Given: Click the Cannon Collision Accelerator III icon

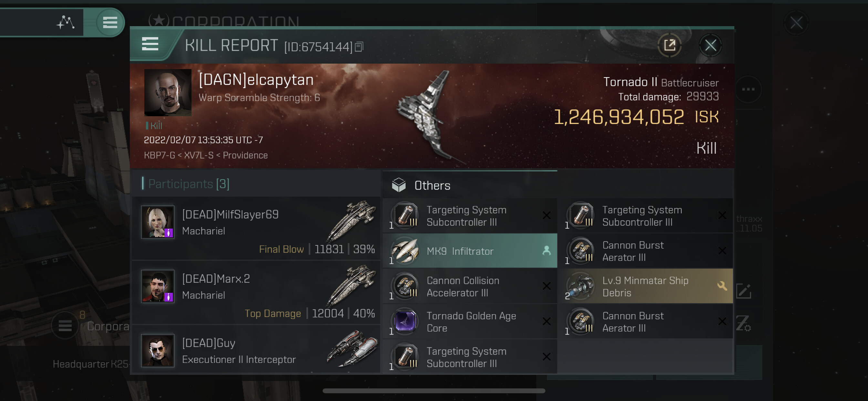Looking at the screenshot, I should pyautogui.click(x=405, y=286).
